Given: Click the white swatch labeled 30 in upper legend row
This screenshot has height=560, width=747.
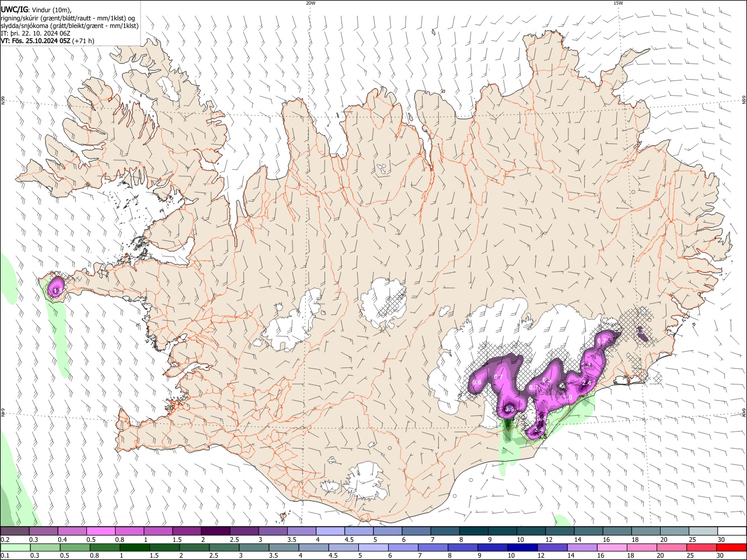Looking at the screenshot, I should tap(732, 531).
